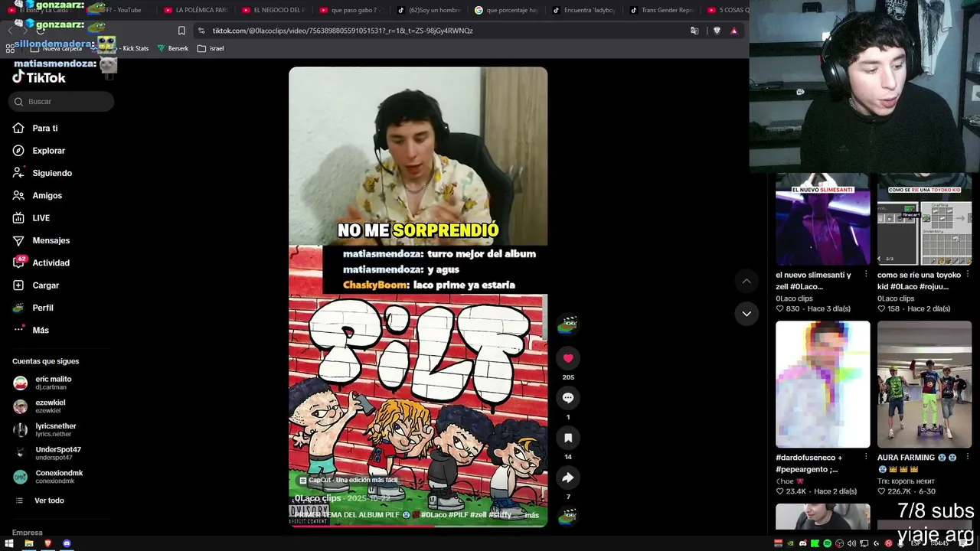This screenshot has height=551, width=980.
Task: Click the Spotify icon in system tray
Action: tap(827, 543)
